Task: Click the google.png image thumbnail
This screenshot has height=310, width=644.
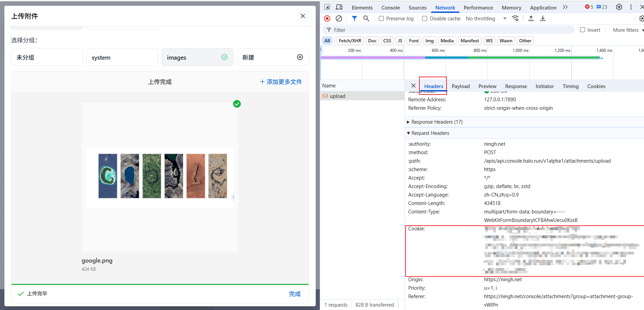Action: click(x=160, y=177)
